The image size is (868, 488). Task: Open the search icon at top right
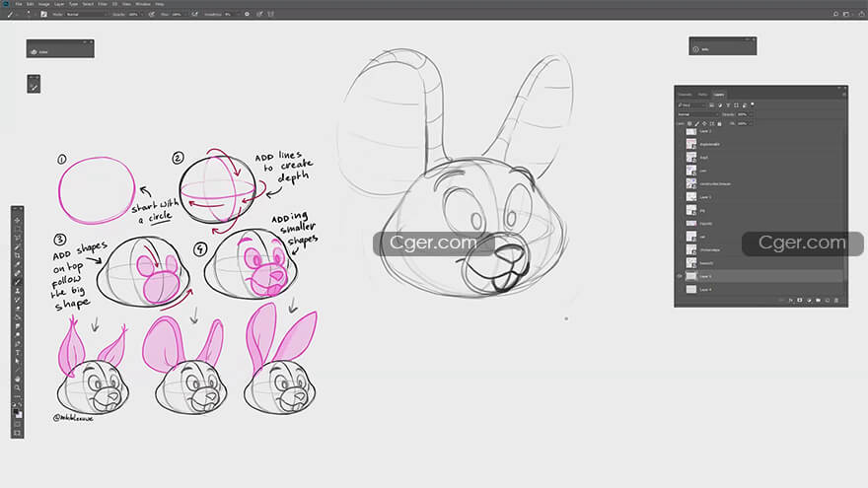coord(835,14)
